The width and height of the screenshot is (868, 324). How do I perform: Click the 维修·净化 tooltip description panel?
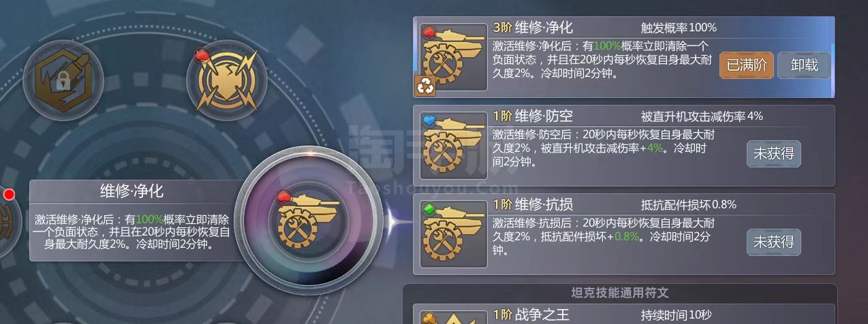[x=132, y=221]
